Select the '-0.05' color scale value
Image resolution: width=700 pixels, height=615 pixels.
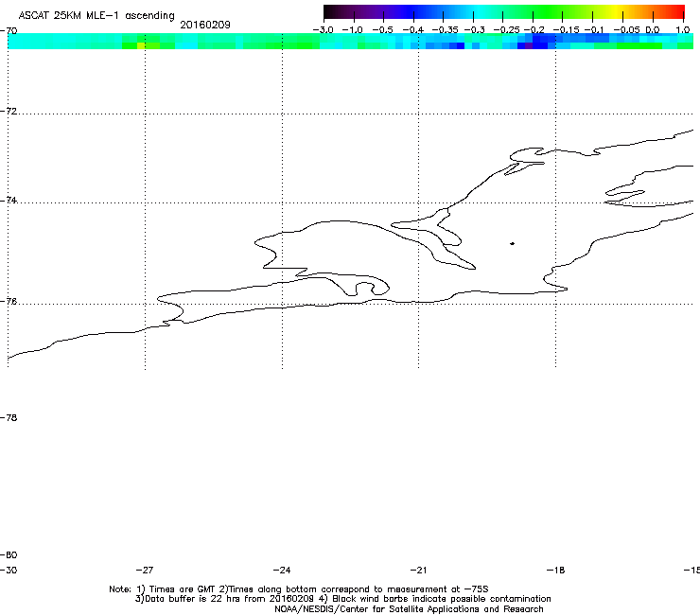pyautogui.click(x=627, y=30)
